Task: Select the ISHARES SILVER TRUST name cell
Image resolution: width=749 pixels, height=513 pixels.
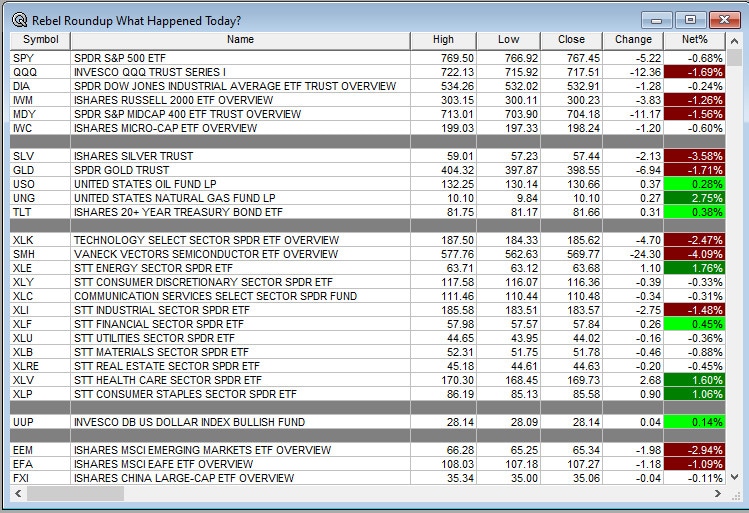Action: 240,156
